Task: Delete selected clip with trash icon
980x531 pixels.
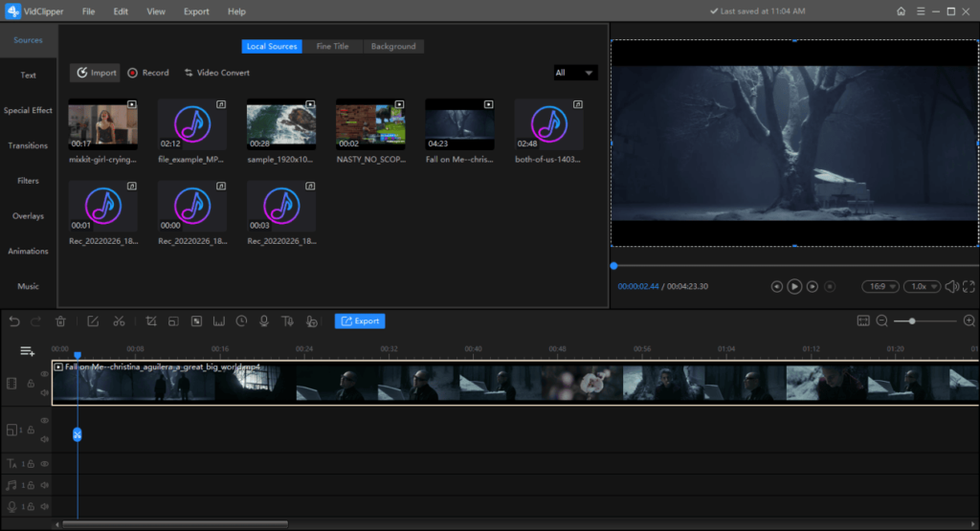Action: [x=60, y=321]
